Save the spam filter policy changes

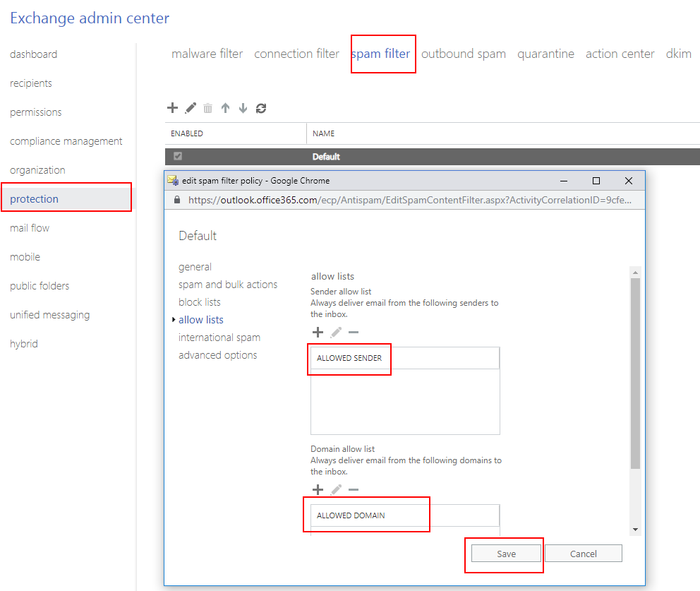tap(506, 554)
